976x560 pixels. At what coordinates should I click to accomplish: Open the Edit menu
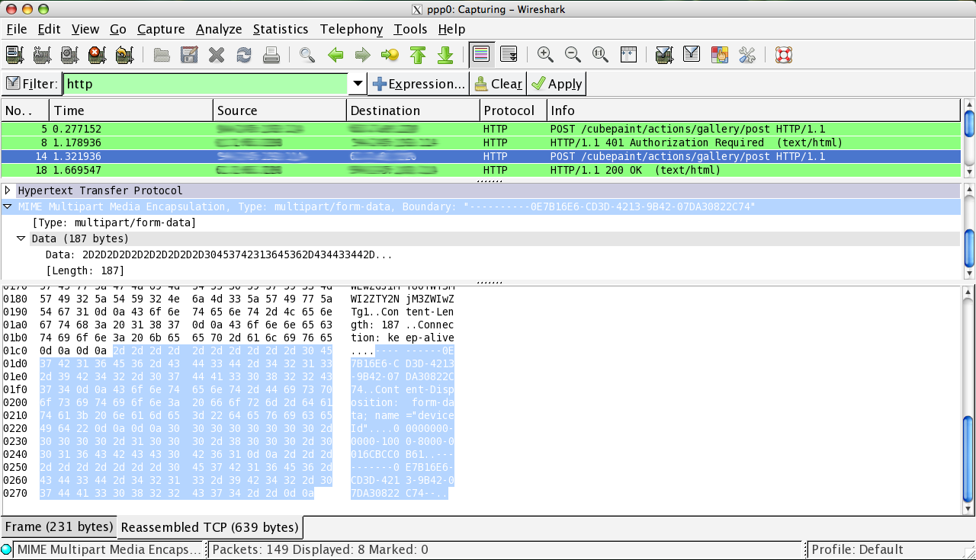(x=49, y=29)
